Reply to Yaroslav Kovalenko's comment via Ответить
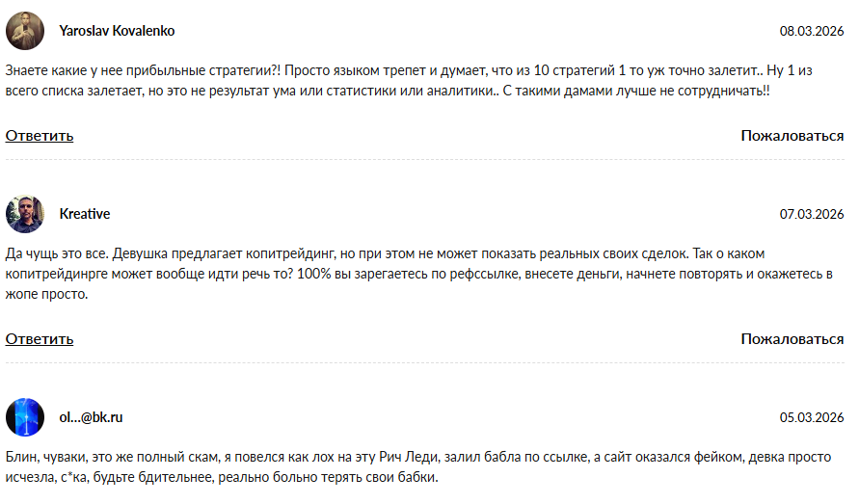 40,136
